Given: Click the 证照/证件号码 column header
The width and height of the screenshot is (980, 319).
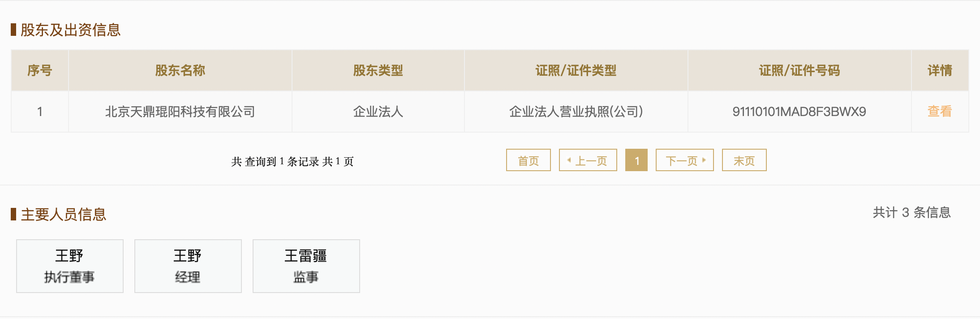Looking at the screenshot, I should tap(799, 70).
